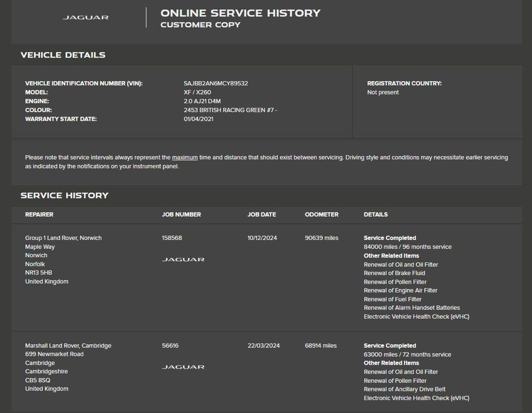Click "Renewal of Oil and Oil Filter" in Cambridge entry
Screen dimensions: 532x413
click(x=401, y=372)
